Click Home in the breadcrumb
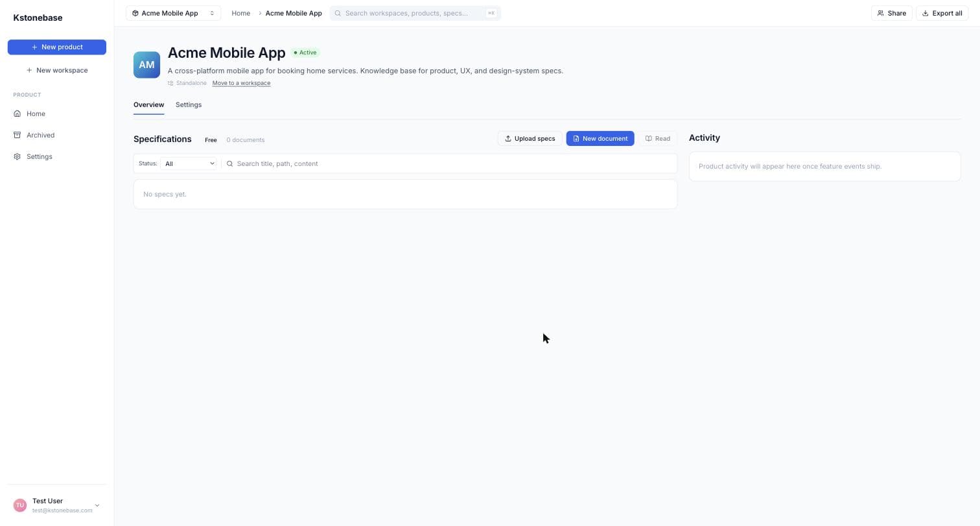Viewport: 980px width, 526px height. point(240,13)
